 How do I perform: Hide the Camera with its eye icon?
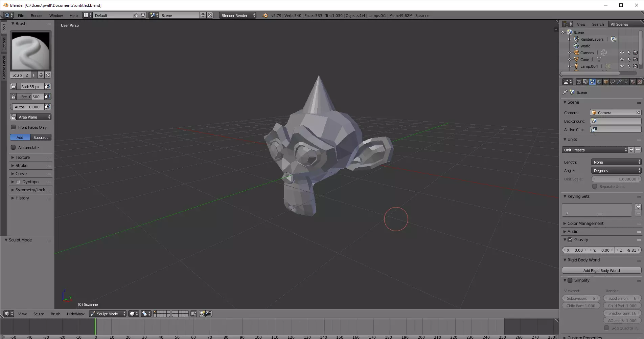(x=622, y=52)
